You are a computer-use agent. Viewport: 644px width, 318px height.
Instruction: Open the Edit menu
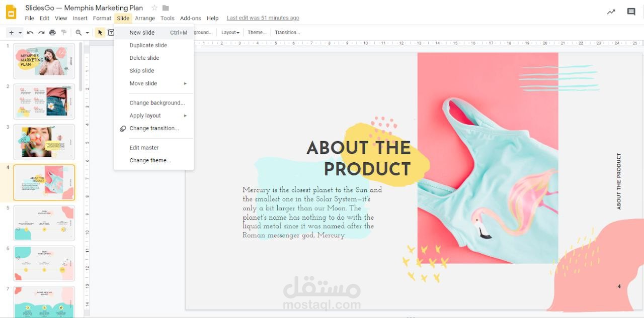(x=45, y=18)
